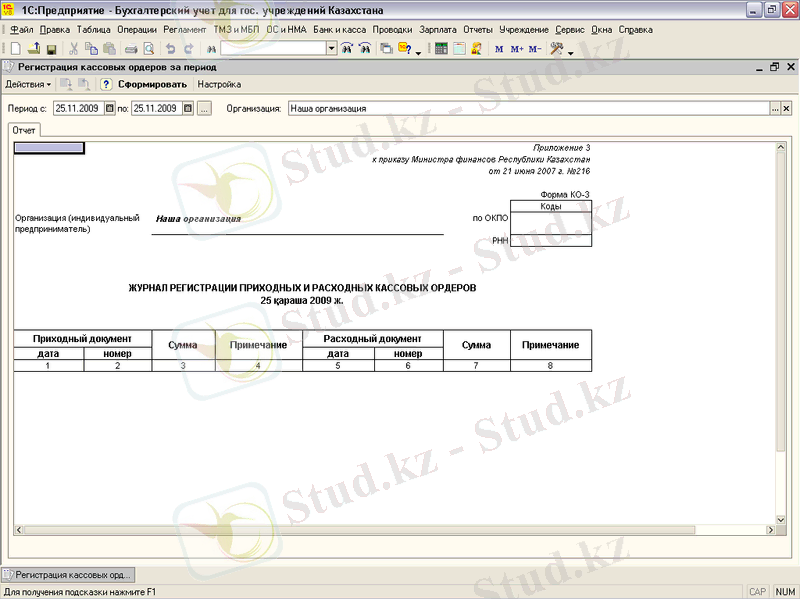Click the Undo arrow icon
This screenshot has height=599, width=800.
171,48
